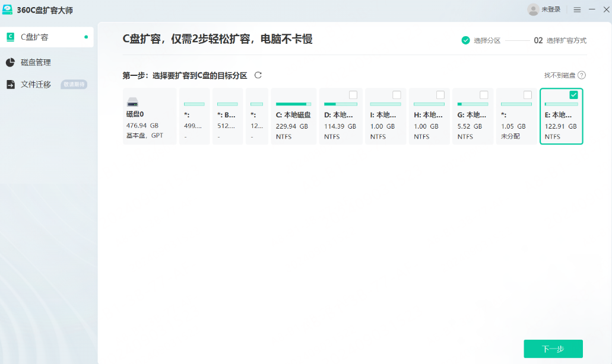Click the 未登录 login text

click(551, 10)
